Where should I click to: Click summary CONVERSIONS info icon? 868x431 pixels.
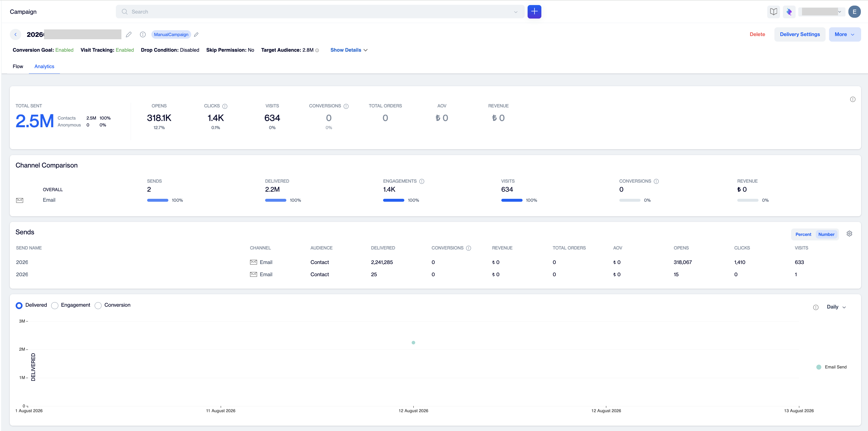[x=346, y=106]
